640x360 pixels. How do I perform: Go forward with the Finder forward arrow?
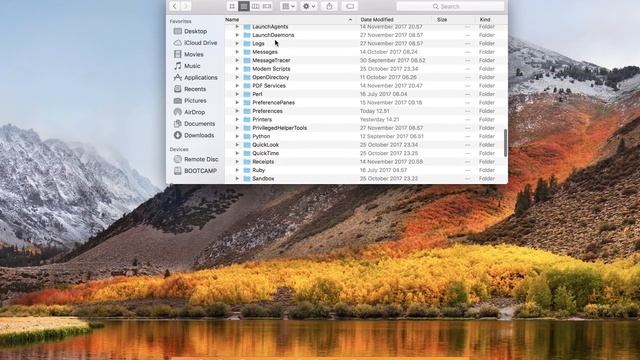click(x=186, y=6)
